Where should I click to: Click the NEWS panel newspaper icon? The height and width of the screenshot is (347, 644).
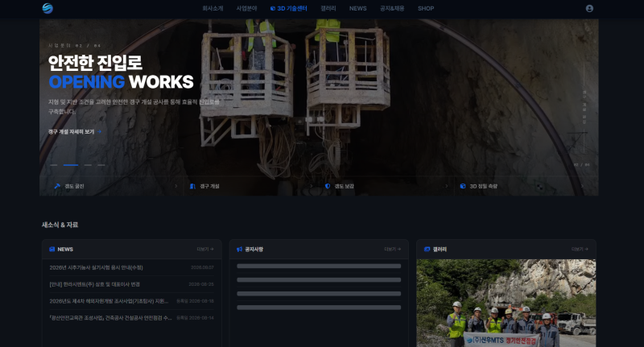pyautogui.click(x=52, y=250)
